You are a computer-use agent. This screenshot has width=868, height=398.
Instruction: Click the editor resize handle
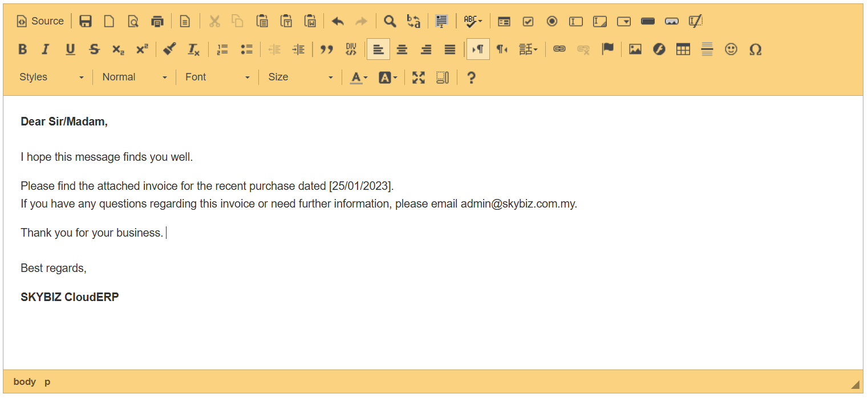click(855, 385)
